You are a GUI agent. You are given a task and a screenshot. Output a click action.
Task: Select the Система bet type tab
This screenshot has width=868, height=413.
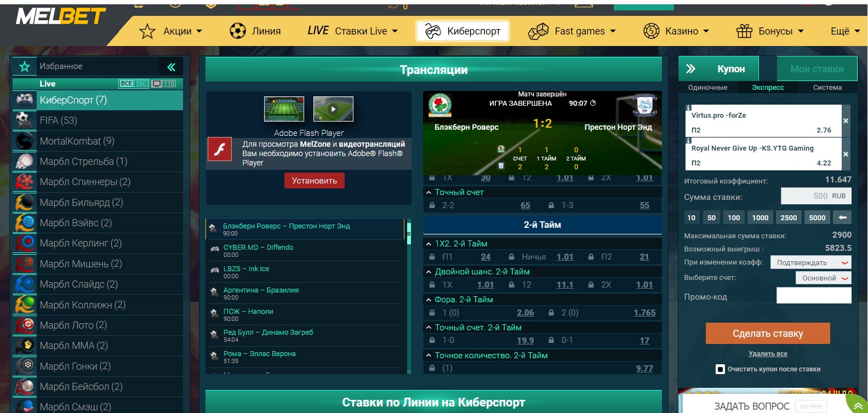(827, 88)
